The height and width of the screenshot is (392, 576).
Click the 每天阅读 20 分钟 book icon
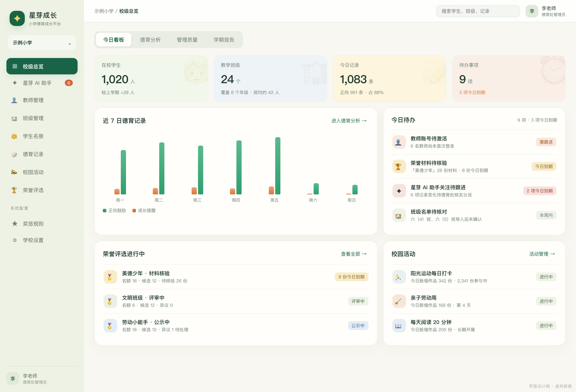point(399,326)
